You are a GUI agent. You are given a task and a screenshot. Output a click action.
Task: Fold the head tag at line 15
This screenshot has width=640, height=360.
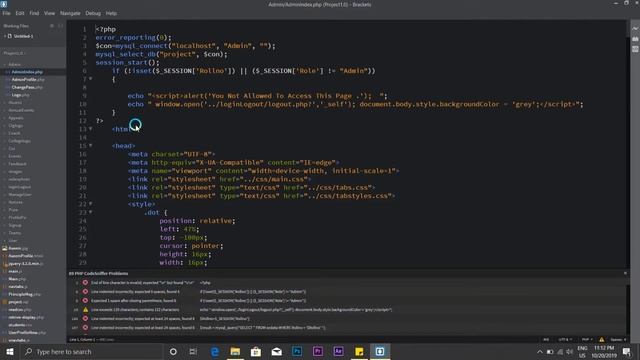91,146
